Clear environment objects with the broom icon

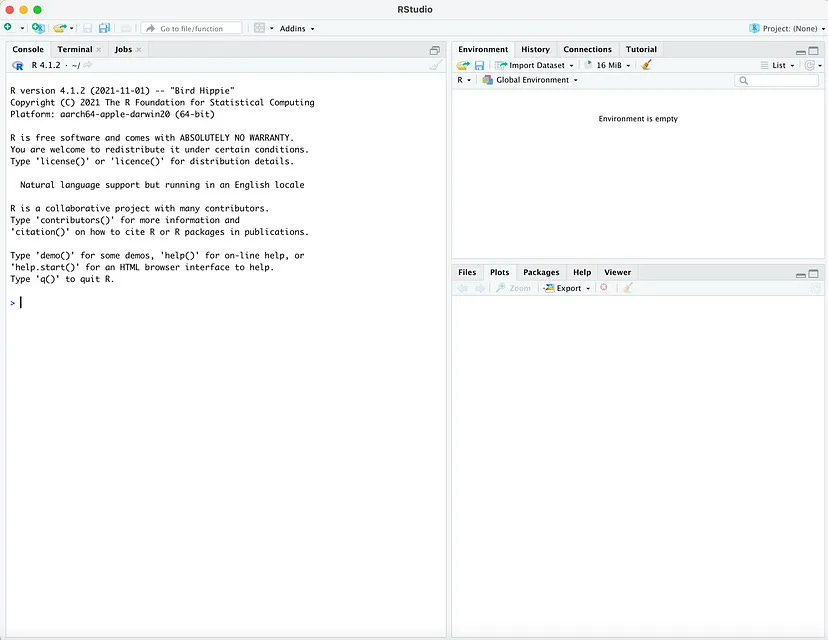pyautogui.click(x=646, y=65)
